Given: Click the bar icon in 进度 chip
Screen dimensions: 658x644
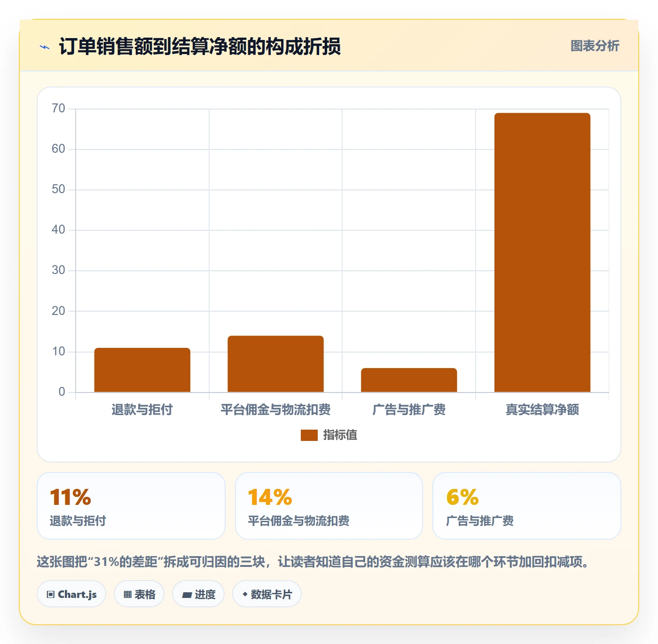Looking at the screenshot, I should [187, 595].
